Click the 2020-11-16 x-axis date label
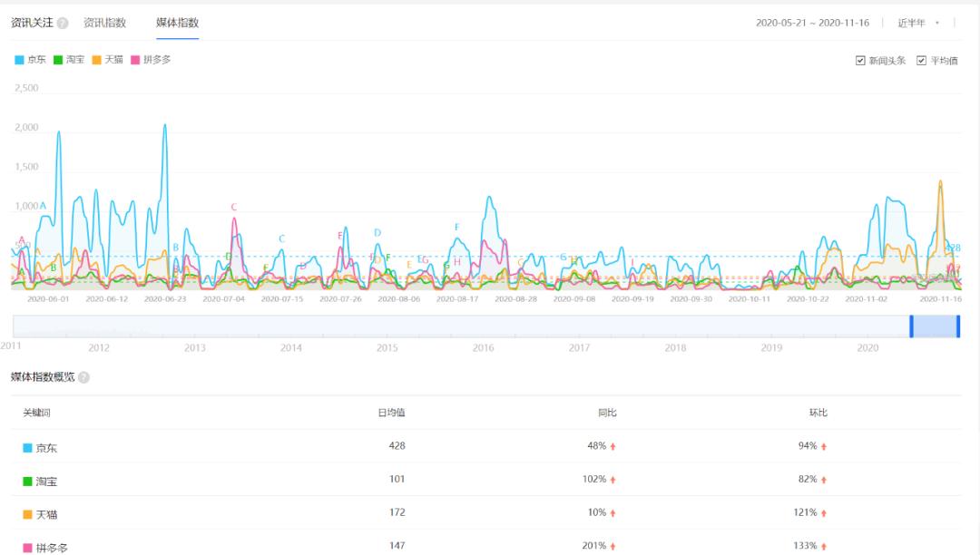This screenshot has height=555, width=980. click(x=940, y=299)
